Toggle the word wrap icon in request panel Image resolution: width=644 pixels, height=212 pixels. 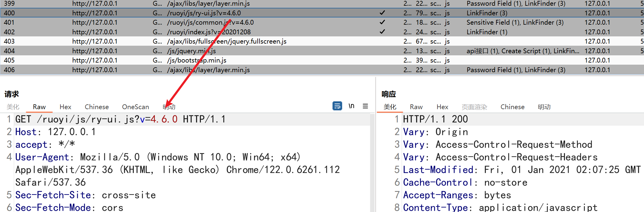(337, 106)
